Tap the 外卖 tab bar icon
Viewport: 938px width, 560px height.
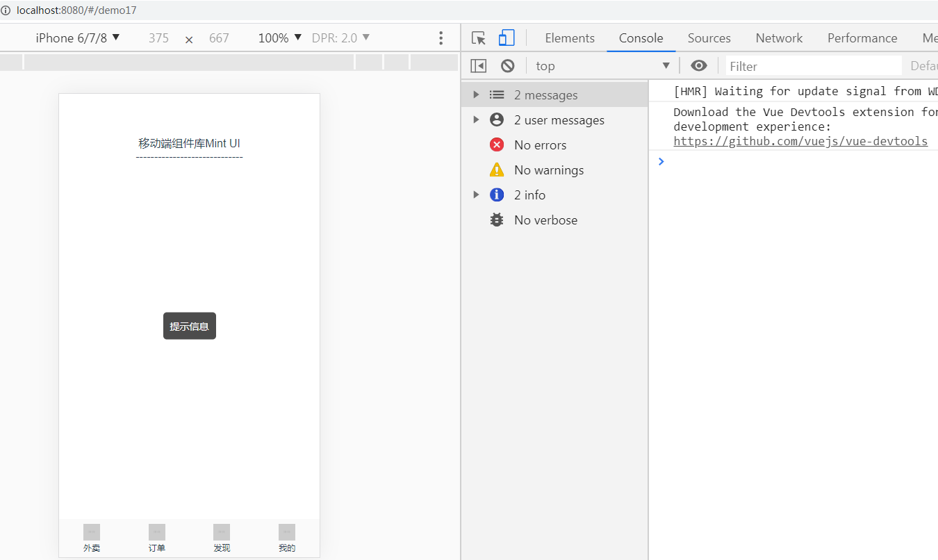point(92,532)
